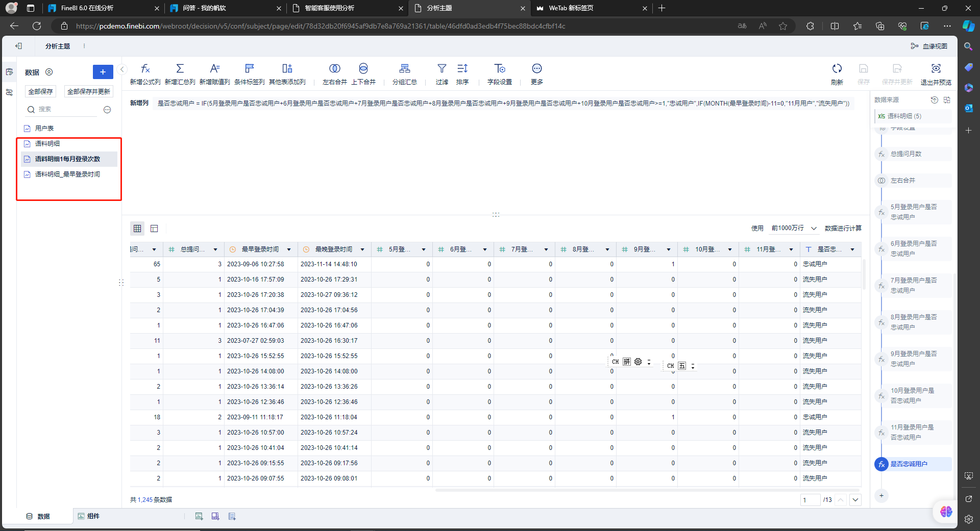Screen dimensions: 980x531
Task: Add new data with the blue plus button
Action: point(103,72)
